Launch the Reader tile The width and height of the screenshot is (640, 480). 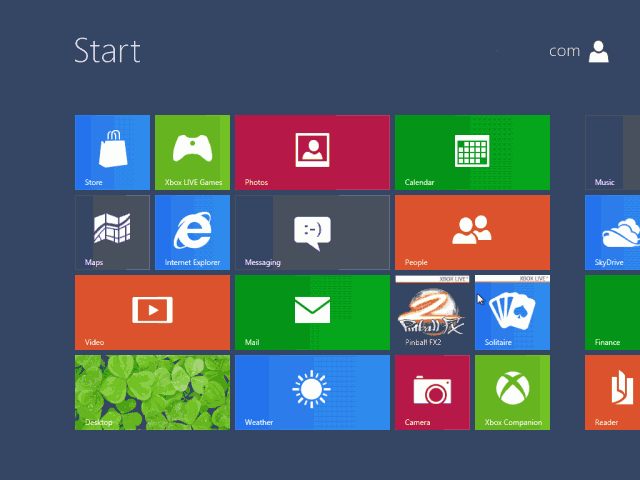(x=612, y=392)
